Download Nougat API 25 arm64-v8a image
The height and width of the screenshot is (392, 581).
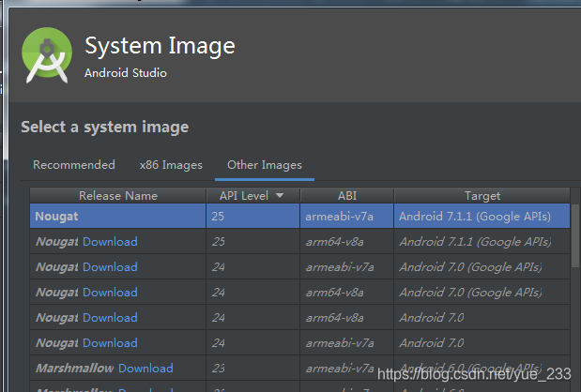tap(110, 242)
